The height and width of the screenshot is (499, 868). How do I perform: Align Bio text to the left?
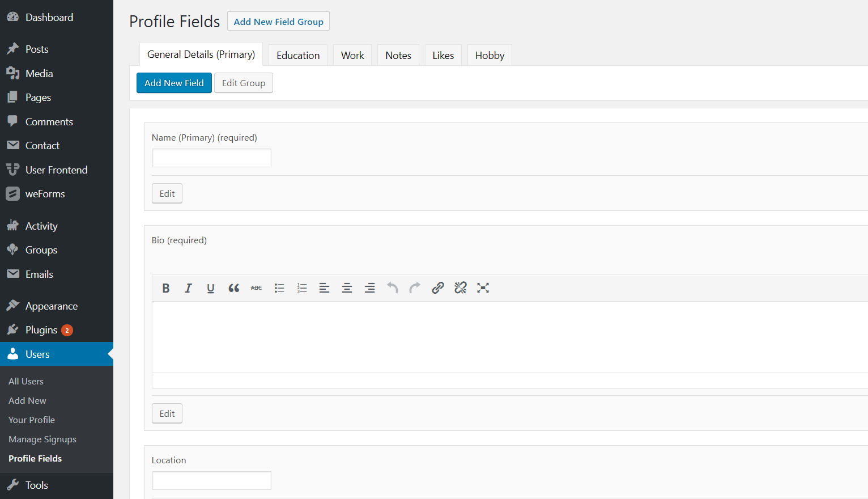(324, 288)
